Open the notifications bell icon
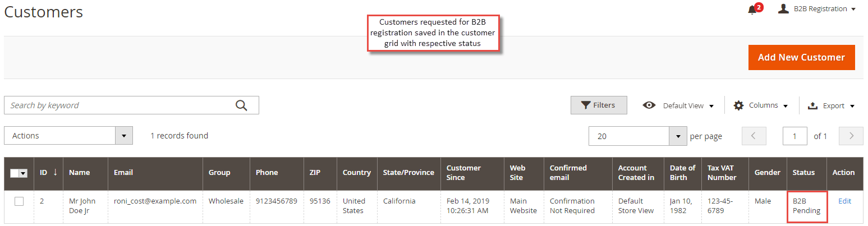 click(753, 10)
